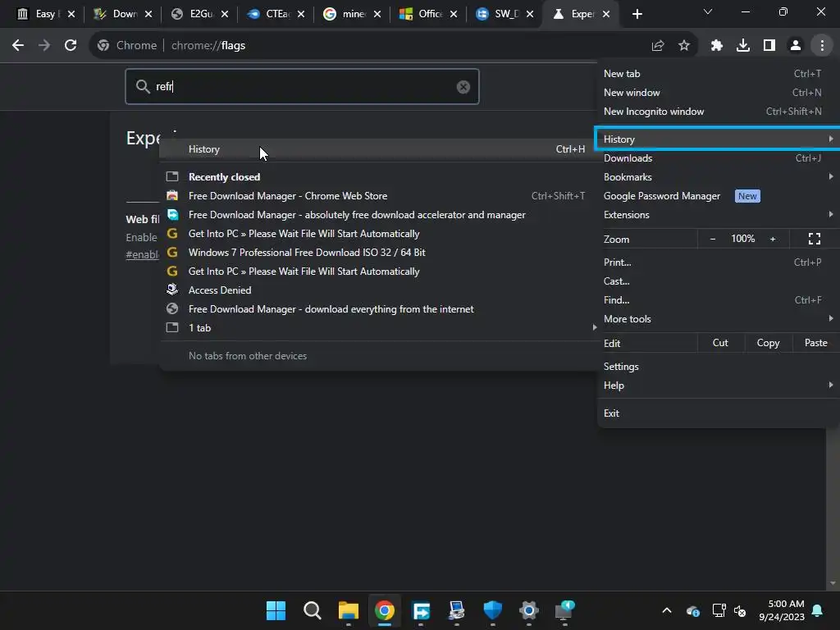
Task: Expand the Help submenu
Action: [718, 386]
